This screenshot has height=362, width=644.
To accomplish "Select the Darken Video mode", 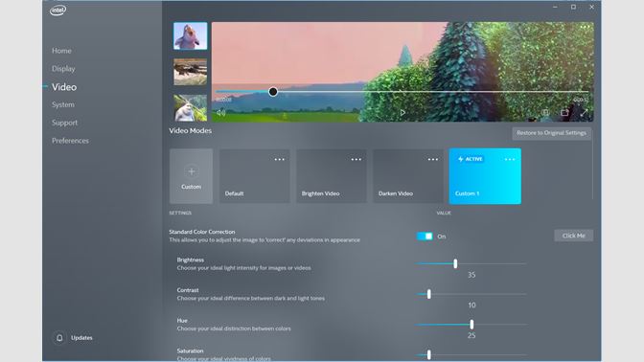I will point(408,176).
